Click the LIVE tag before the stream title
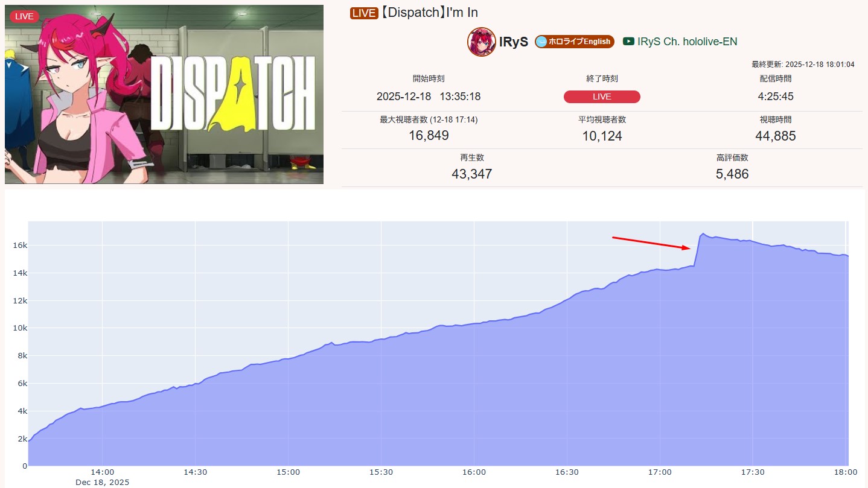Image resolution: width=868 pixels, height=488 pixels. tap(364, 13)
